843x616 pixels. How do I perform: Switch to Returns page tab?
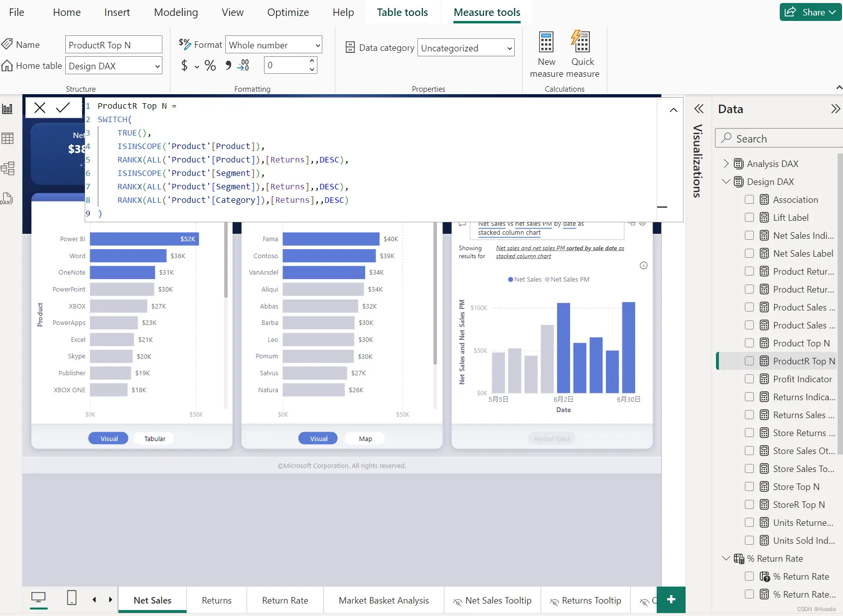[217, 600]
